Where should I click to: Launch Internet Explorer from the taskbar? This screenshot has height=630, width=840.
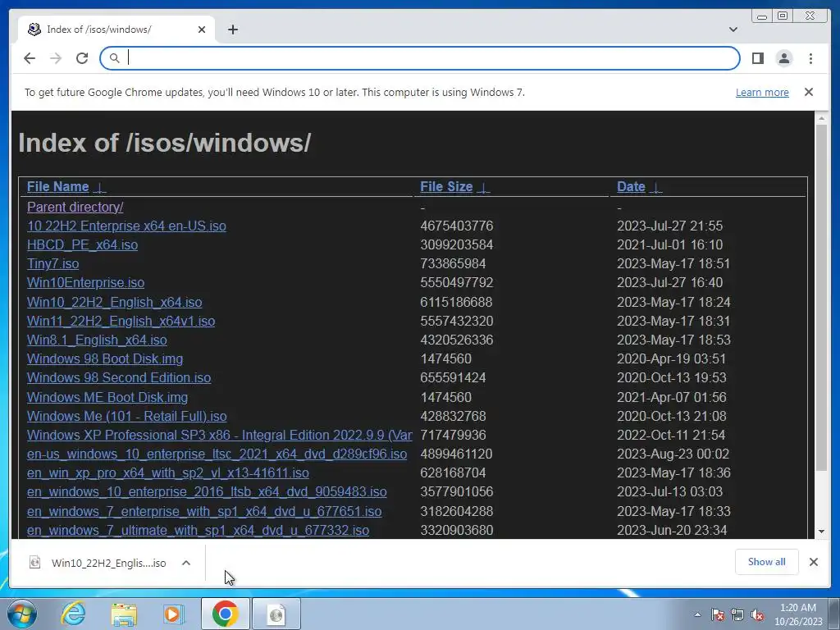pos(73,614)
